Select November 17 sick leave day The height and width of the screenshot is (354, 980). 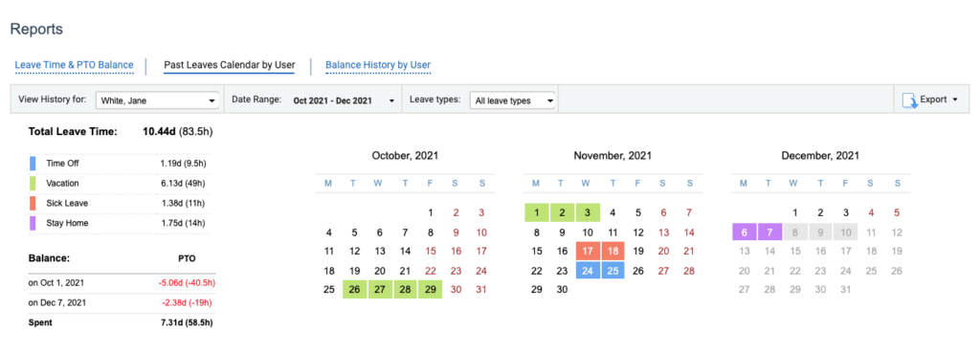588,251
